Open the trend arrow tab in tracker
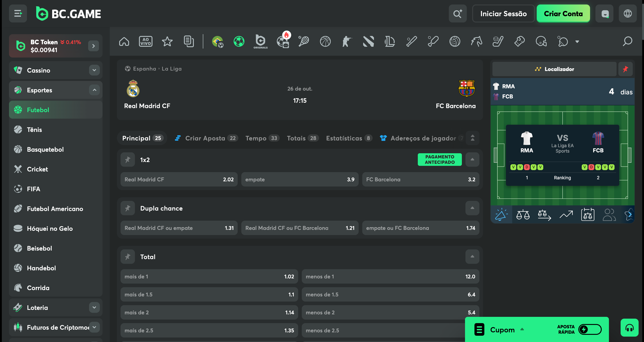 point(566,215)
